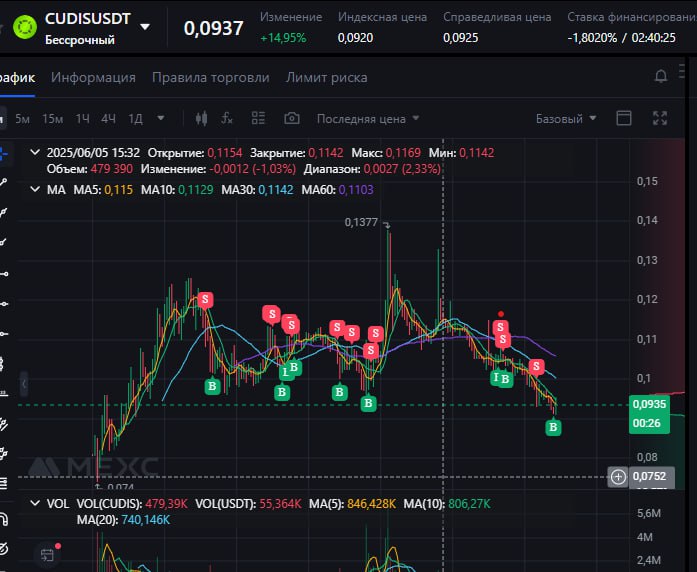Take chart snapshot with camera icon
The image size is (697, 572).
pyautogui.click(x=292, y=118)
